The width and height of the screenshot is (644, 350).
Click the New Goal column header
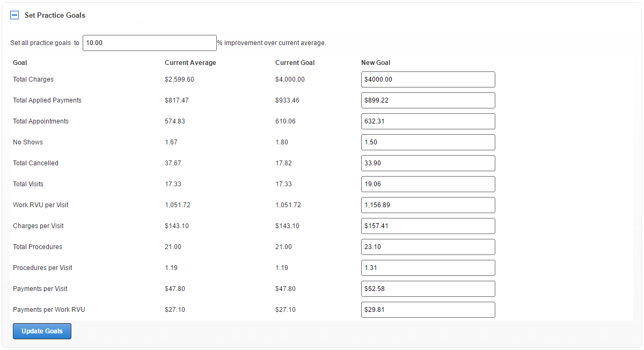coord(376,63)
